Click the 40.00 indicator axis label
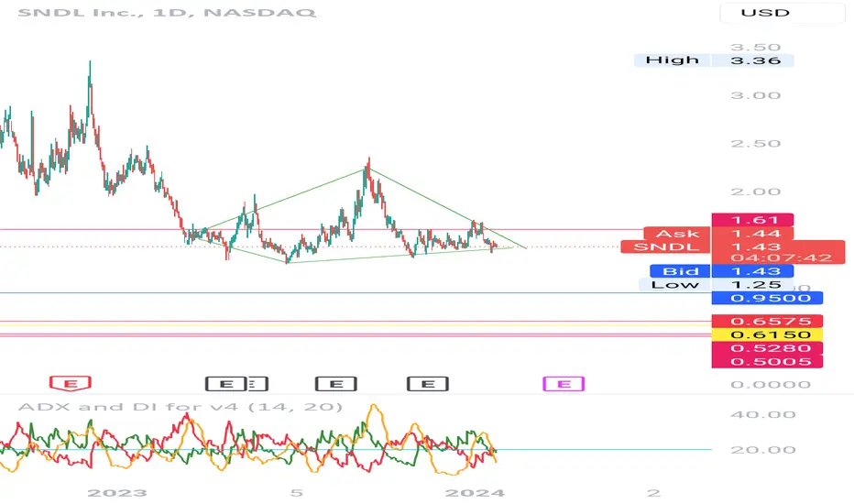 coord(762,414)
